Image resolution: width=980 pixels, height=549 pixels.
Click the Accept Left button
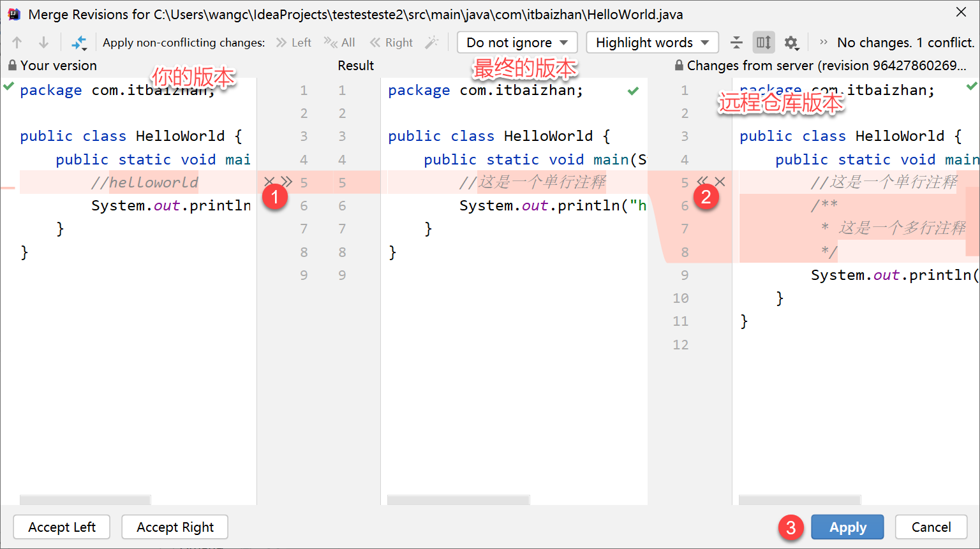(62, 527)
